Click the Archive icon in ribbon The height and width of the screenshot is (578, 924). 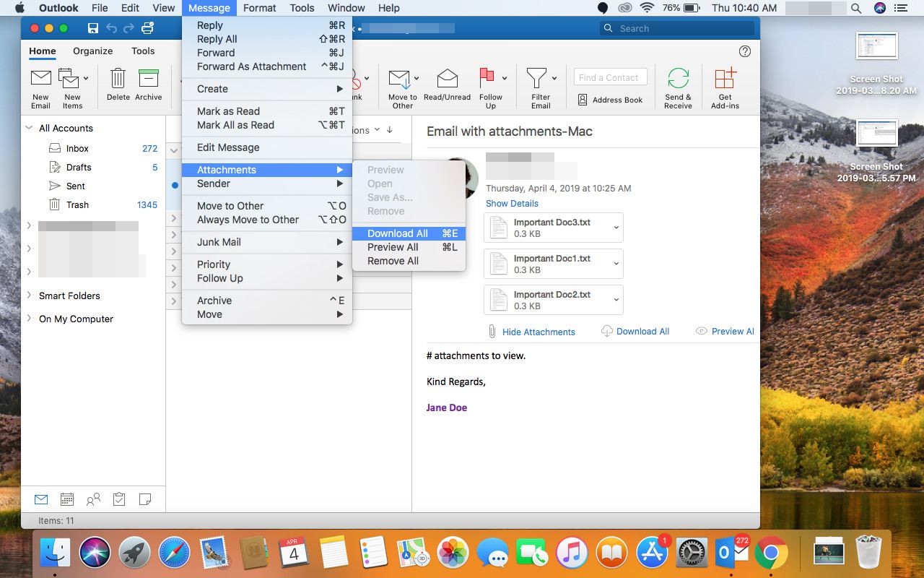tap(148, 79)
